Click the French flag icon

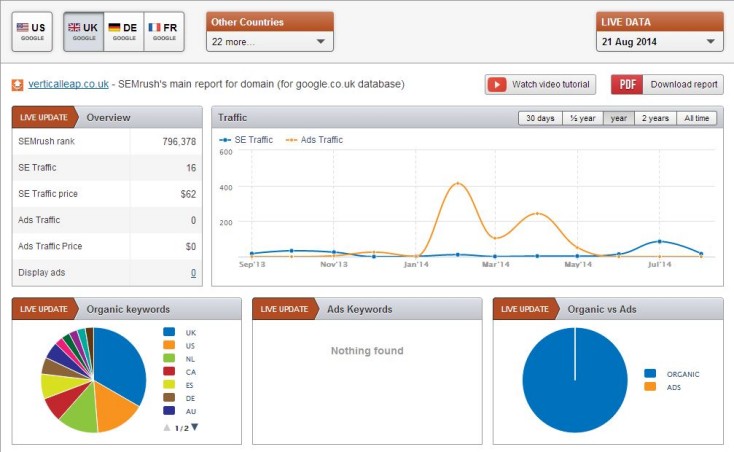click(x=154, y=27)
